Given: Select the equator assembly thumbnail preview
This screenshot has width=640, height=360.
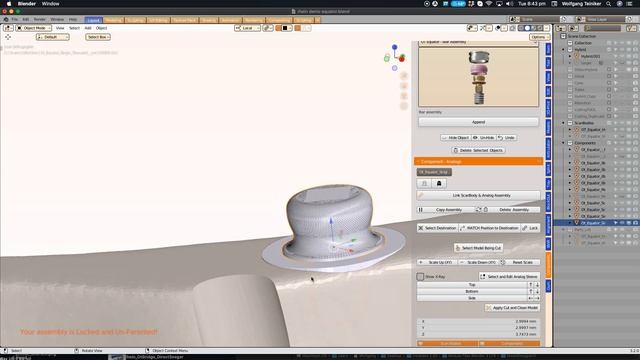Looking at the screenshot, I should (x=478, y=77).
